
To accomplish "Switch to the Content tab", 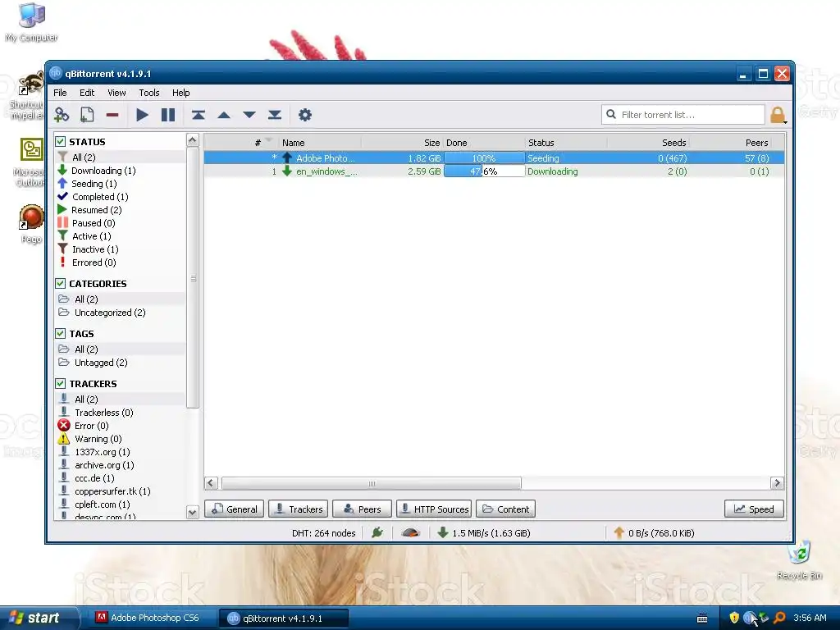I will click(505, 509).
